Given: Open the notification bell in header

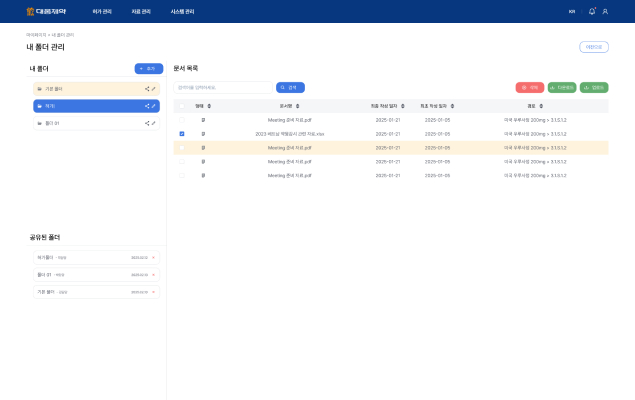Looking at the screenshot, I should (x=592, y=11).
